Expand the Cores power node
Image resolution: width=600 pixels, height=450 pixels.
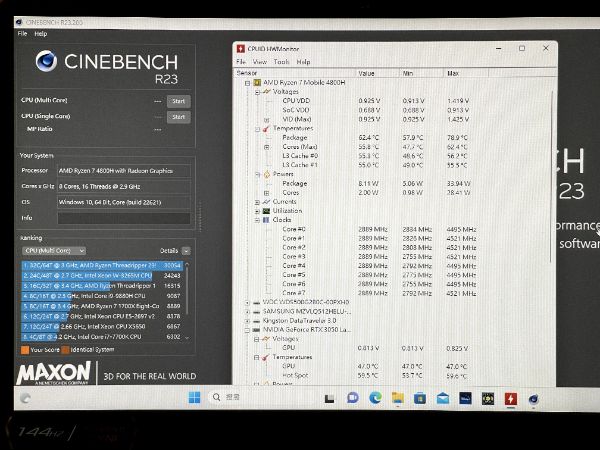click(267, 193)
